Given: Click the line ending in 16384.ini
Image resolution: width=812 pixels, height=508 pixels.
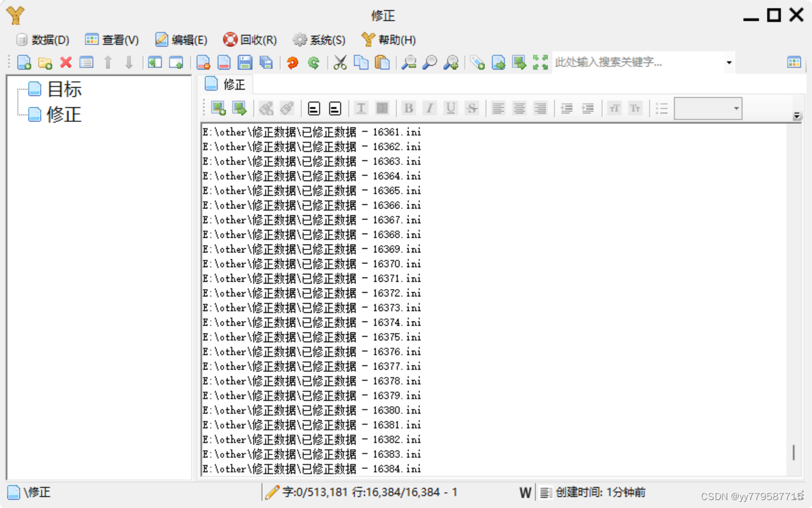Looking at the screenshot, I should (312, 468).
